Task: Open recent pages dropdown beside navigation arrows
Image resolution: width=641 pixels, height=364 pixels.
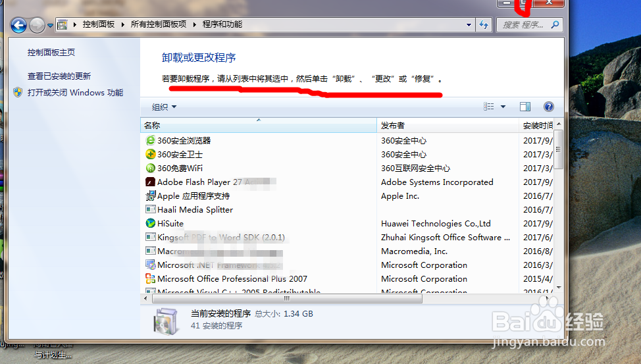Action: (x=50, y=26)
